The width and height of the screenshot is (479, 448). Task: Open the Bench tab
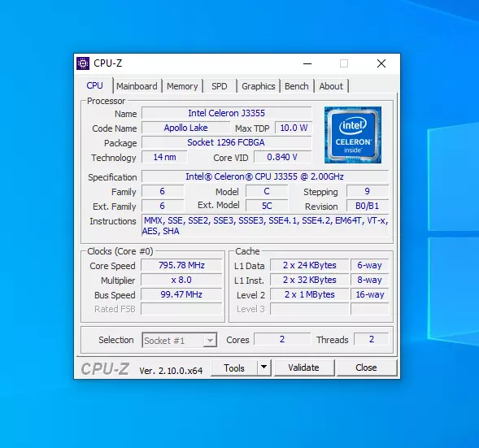tap(296, 86)
